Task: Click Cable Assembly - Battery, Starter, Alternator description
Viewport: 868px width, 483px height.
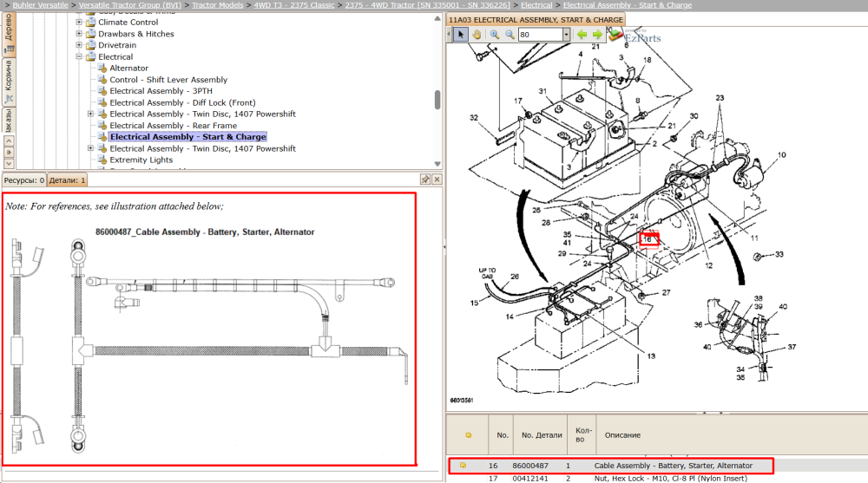Action: 674,466
